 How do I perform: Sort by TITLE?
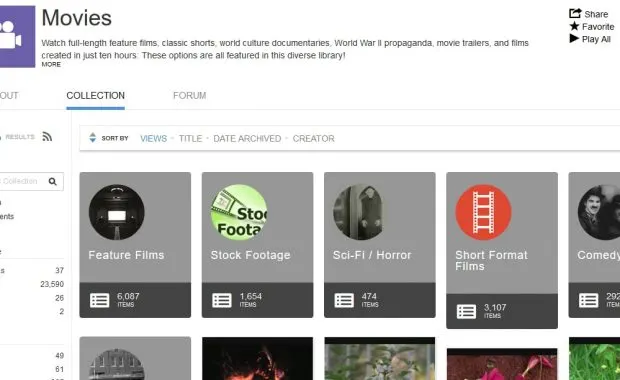pos(190,138)
